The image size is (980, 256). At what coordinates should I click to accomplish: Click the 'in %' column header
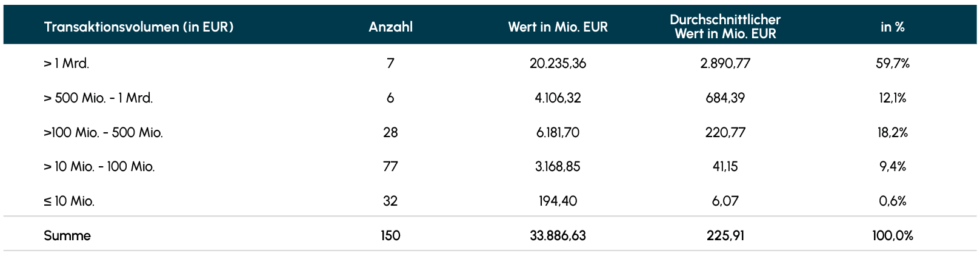coord(892,27)
